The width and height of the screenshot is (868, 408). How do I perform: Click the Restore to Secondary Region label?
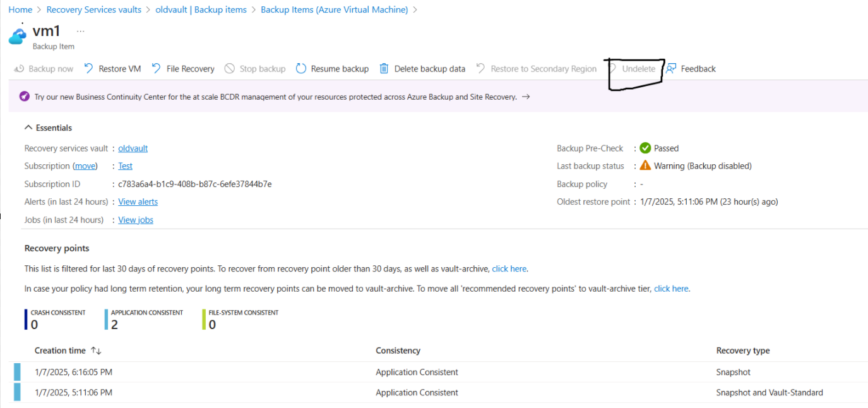pos(544,69)
